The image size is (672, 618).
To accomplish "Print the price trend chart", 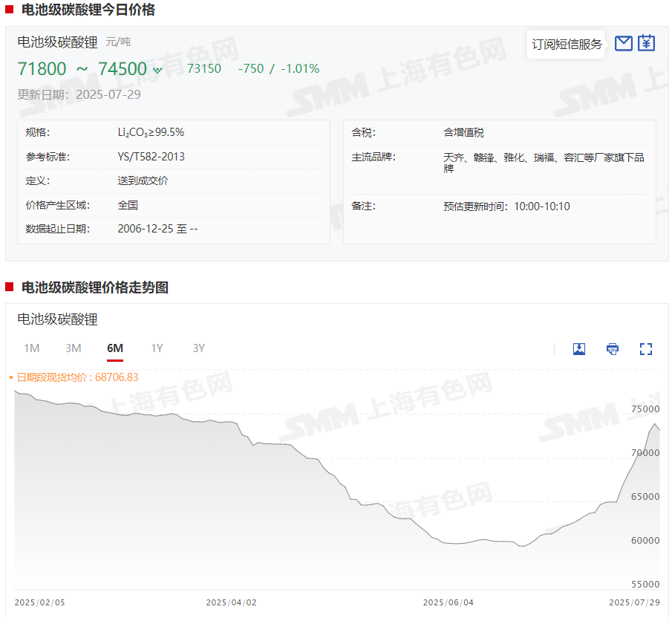I will point(612,349).
